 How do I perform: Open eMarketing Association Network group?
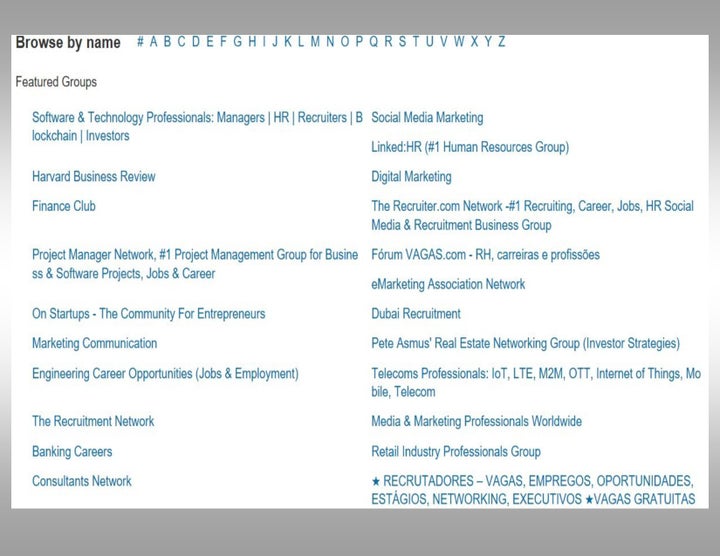[x=448, y=284]
